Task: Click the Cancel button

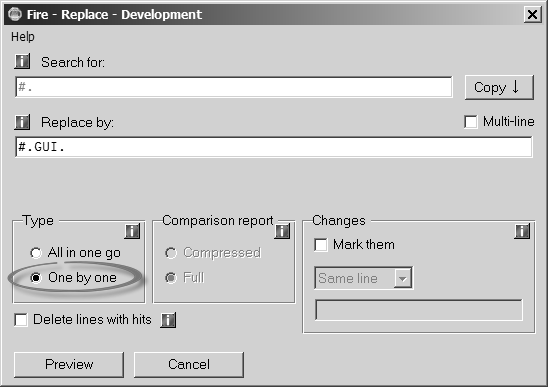Action: [189, 365]
